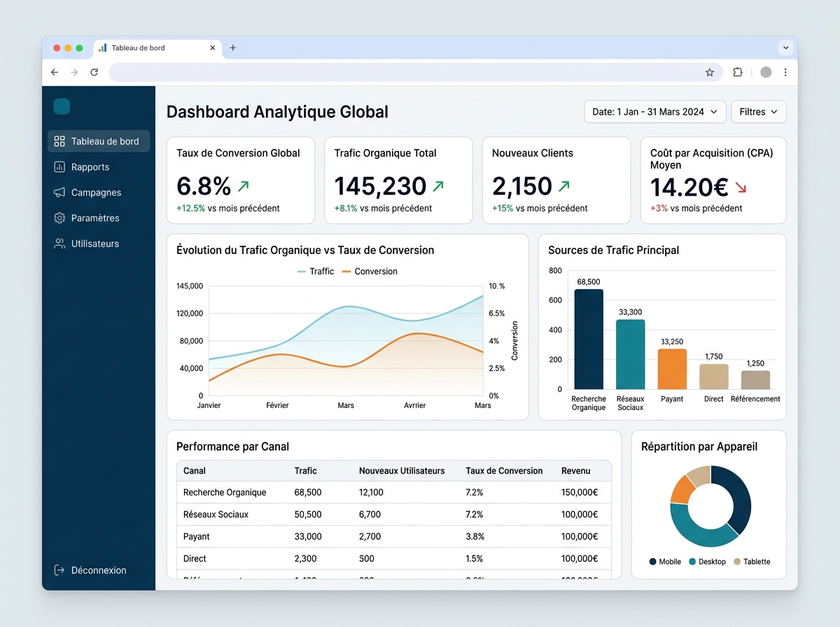The height and width of the screenshot is (627, 840).
Task: Click the browser forward arrow
Action: [74, 72]
